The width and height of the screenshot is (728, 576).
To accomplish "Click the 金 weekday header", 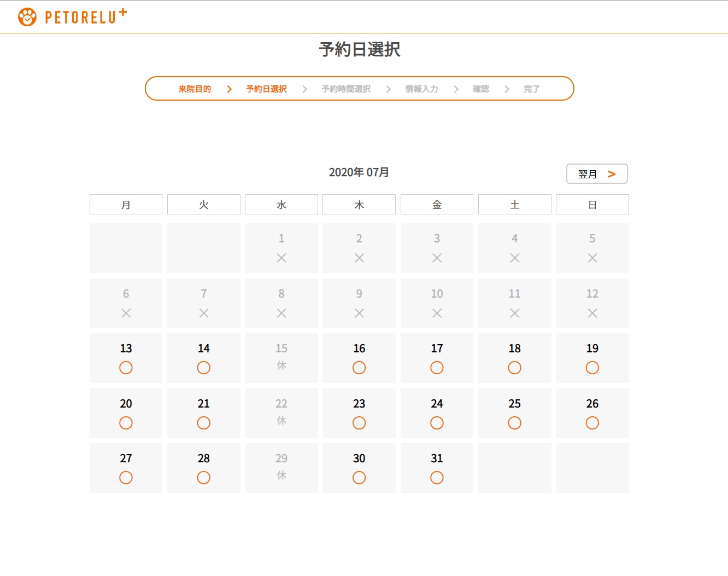I will (437, 205).
